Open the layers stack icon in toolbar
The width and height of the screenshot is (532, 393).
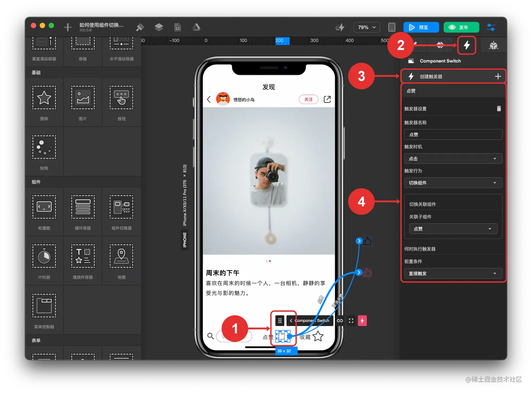(159, 27)
